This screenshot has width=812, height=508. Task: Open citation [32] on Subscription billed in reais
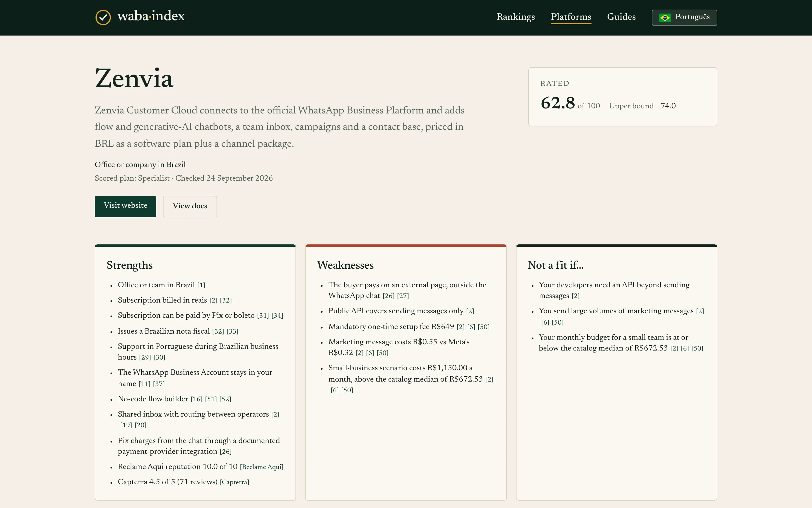point(226,300)
